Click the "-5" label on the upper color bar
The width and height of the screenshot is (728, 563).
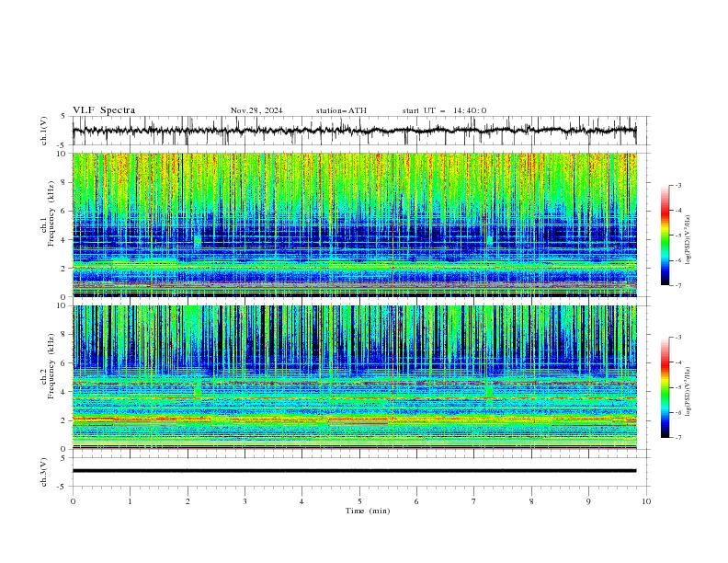pyautogui.click(x=677, y=236)
